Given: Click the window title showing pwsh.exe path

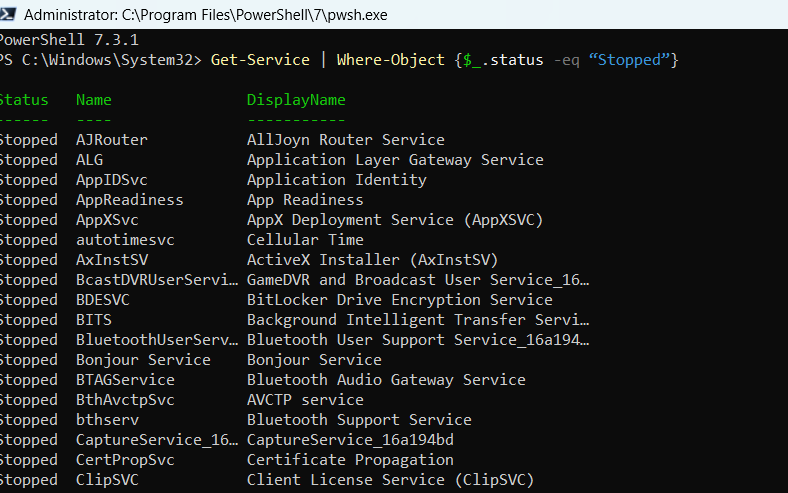Looking at the screenshot, I should (205, 15).
